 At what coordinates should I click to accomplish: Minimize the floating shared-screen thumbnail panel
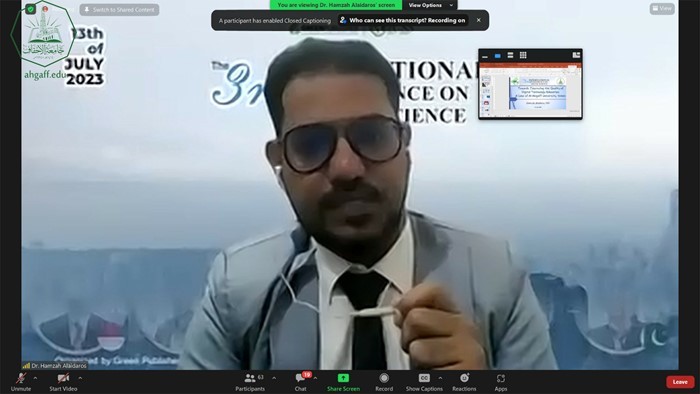[485, 56]
